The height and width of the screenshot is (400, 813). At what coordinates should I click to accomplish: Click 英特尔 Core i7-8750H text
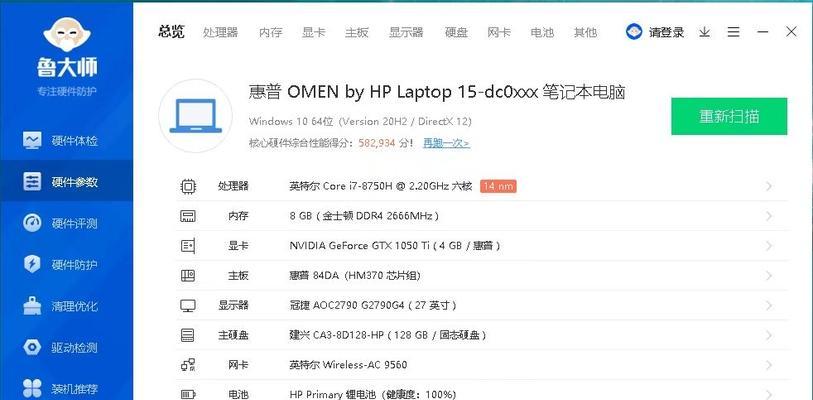[x=381, y=186]
